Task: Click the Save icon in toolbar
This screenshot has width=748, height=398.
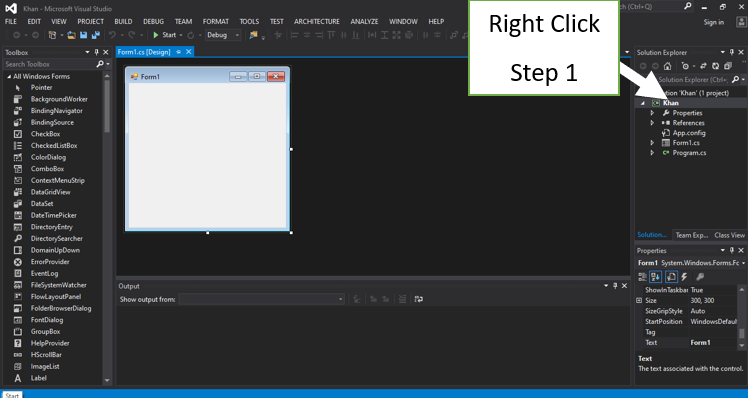Action: pos(83,35)
